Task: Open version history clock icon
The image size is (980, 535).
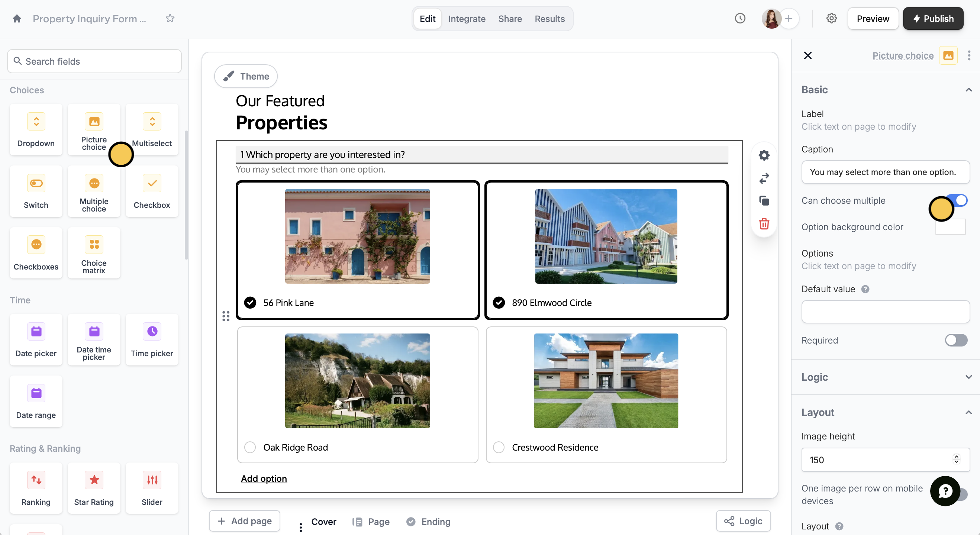Action: [x=740, y=19]
